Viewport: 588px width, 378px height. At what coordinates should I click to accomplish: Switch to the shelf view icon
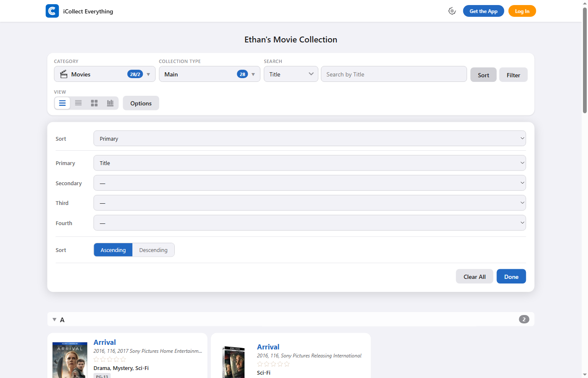coord(110,103)
